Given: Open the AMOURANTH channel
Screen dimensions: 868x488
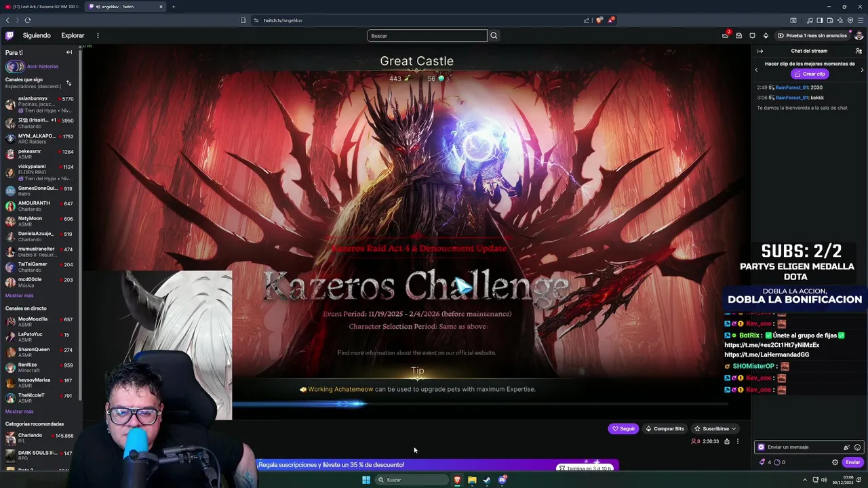Looking at the screenshot, I should pos(41,206).
